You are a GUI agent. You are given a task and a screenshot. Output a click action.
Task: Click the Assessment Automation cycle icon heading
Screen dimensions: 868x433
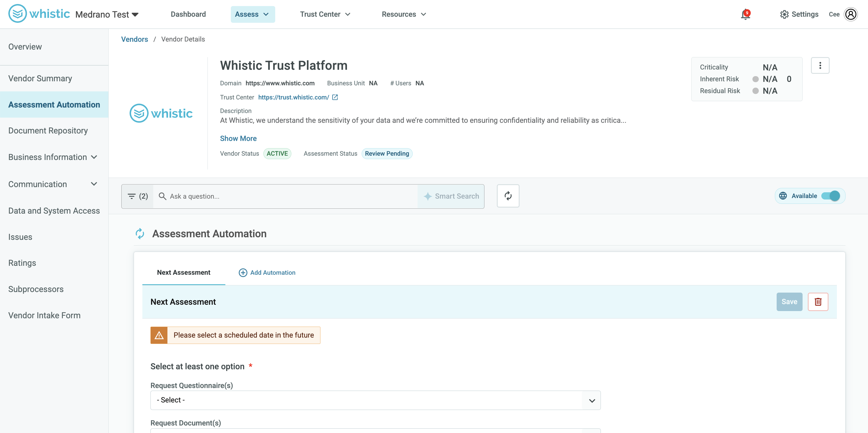pyautogui.click(x=140, y=234)
